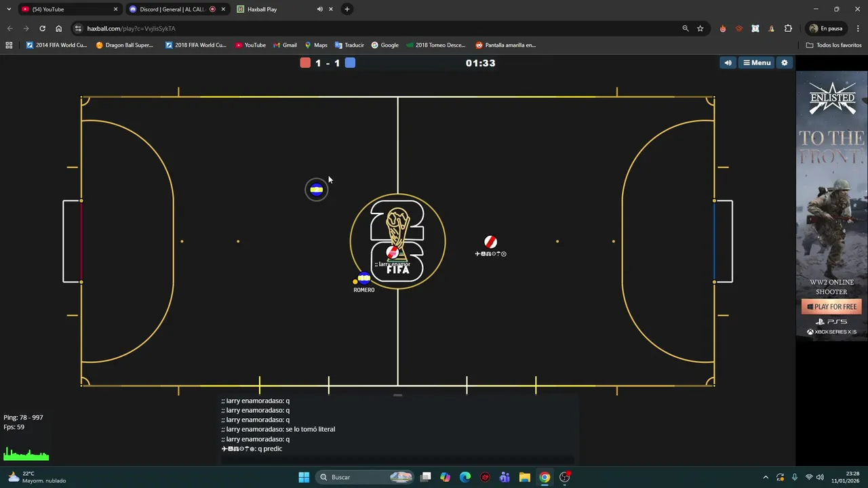Open the Haxball Menu

click(757, 63)
